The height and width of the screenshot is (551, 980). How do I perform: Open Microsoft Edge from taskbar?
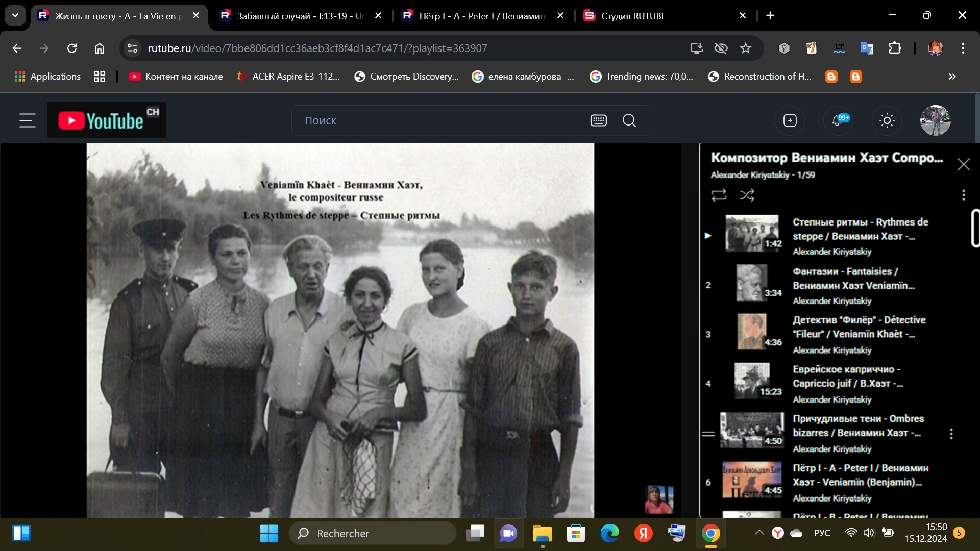609,534
